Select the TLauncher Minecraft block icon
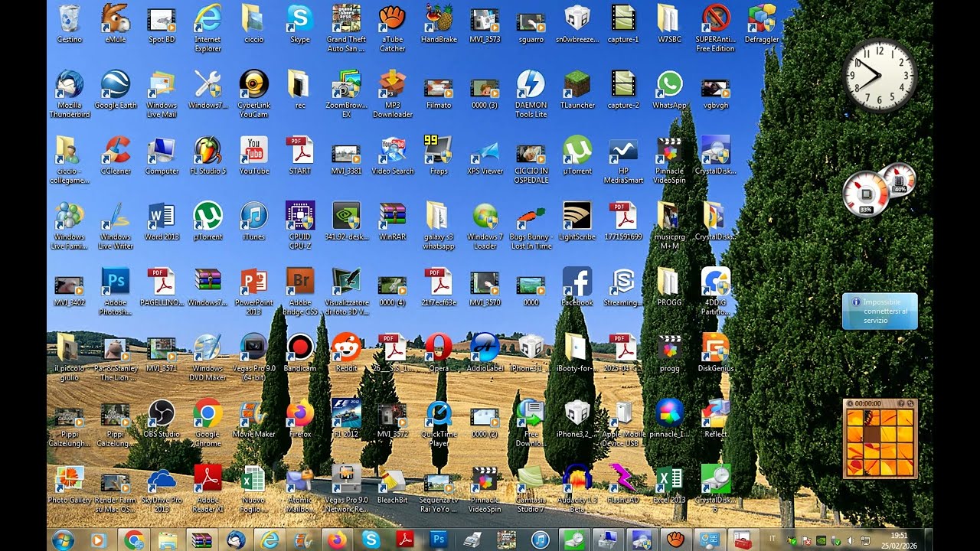 pos(577,89)
